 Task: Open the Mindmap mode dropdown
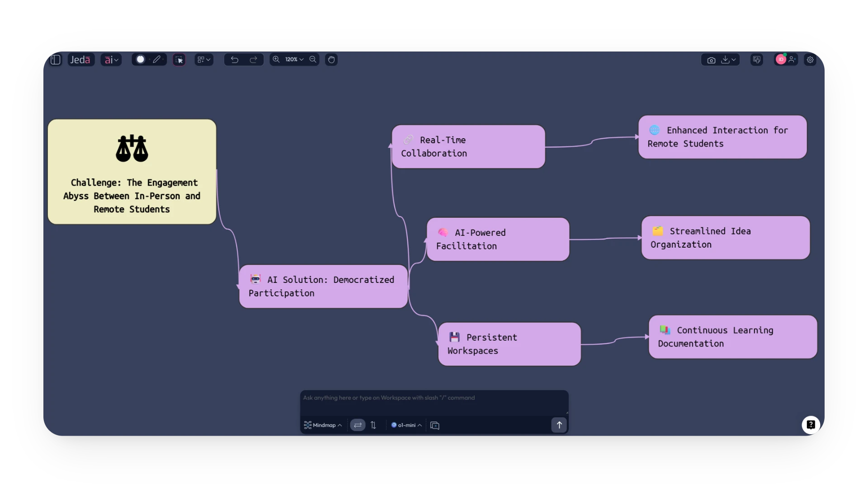324,425
